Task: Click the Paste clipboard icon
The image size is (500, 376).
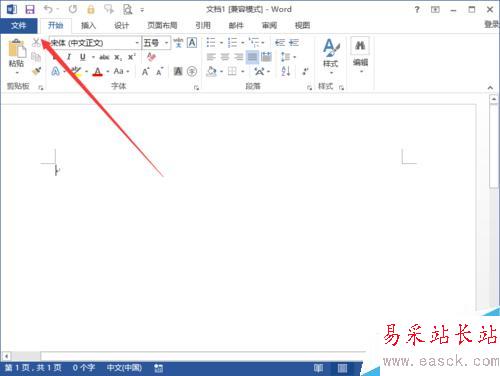Action: click(17, 49)
